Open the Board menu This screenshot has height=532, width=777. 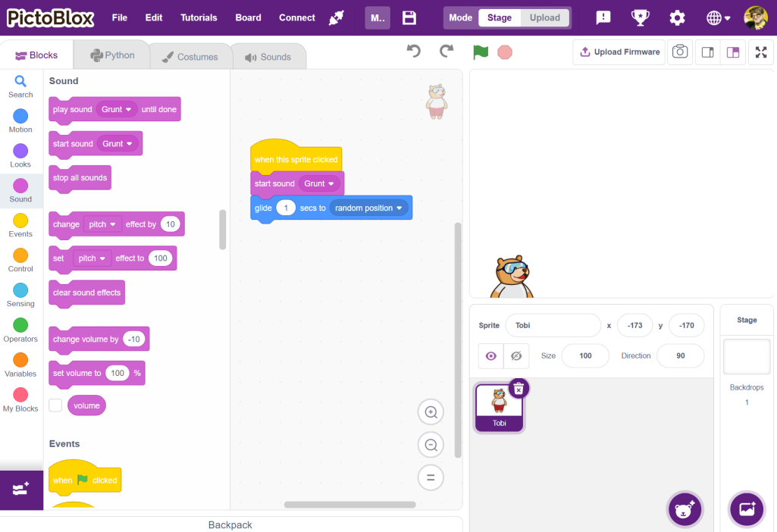(x=248, y=17)
